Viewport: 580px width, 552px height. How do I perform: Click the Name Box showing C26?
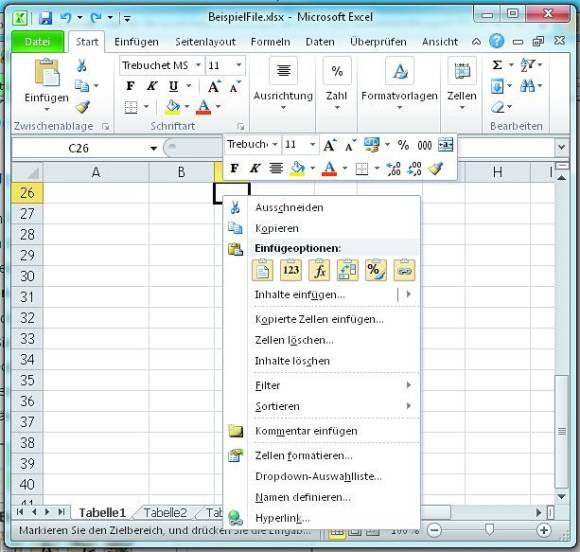coord(78,148)
